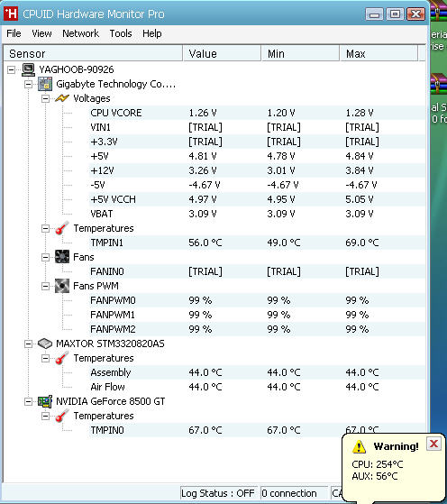Select the Air Flow temperature row

click(257, 387)
